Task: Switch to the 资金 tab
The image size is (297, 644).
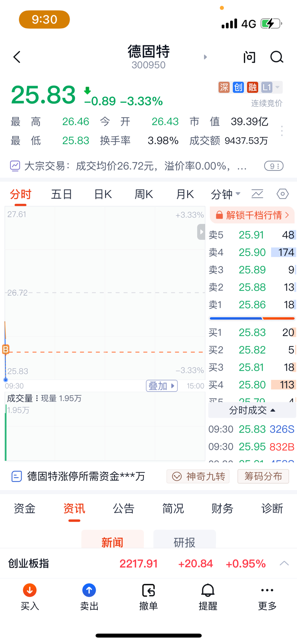Action: coord(24,508)
